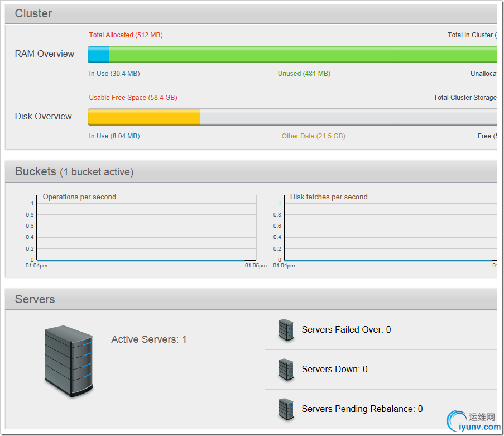Select the Other Data (21.5 GB) label
Screen dimensions: 504x436
(x=313, y=136)
